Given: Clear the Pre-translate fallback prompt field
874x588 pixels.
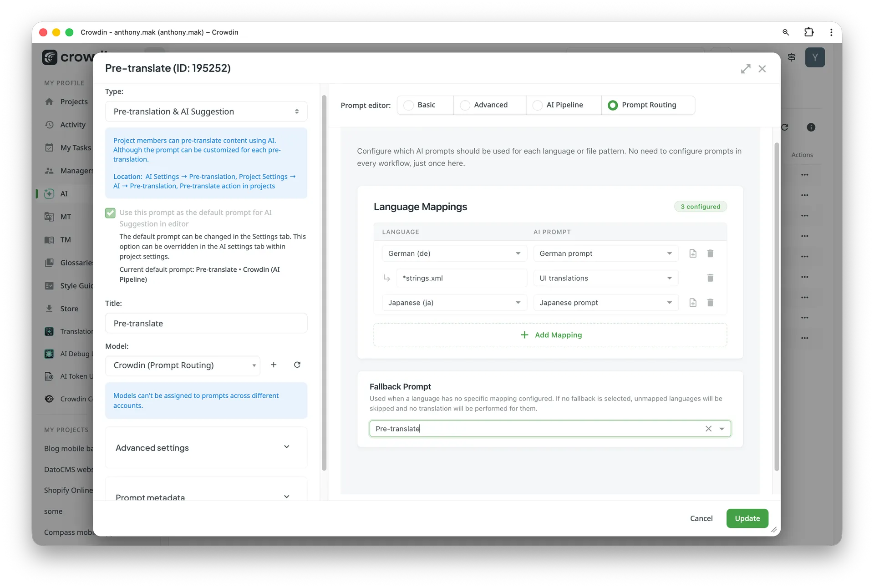Looking at the screenshot, I should coord(708,428).
